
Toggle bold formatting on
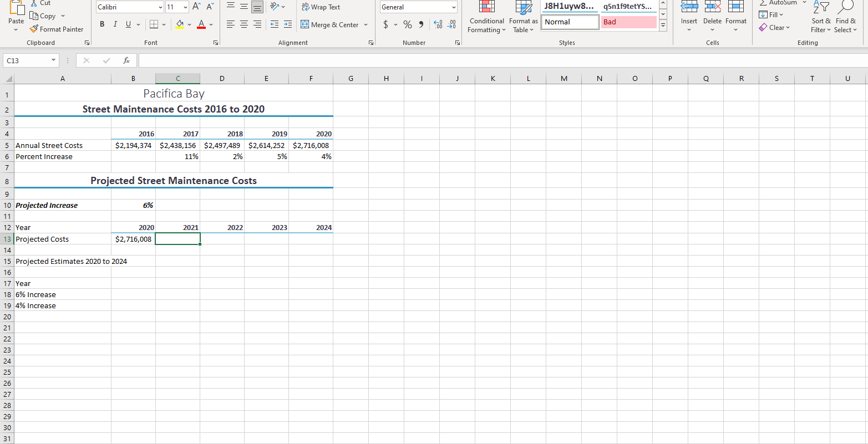coord(102,24)
